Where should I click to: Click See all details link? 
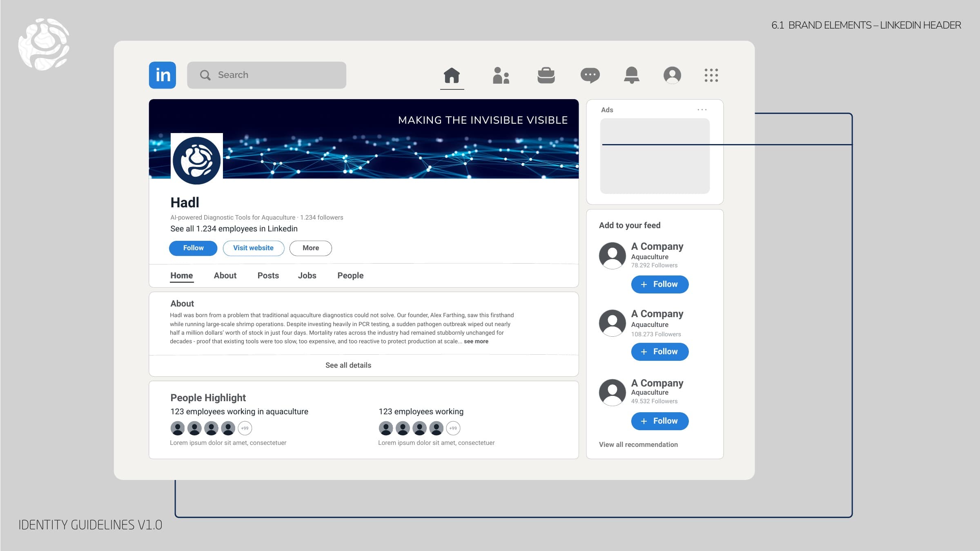pos(348,365)
